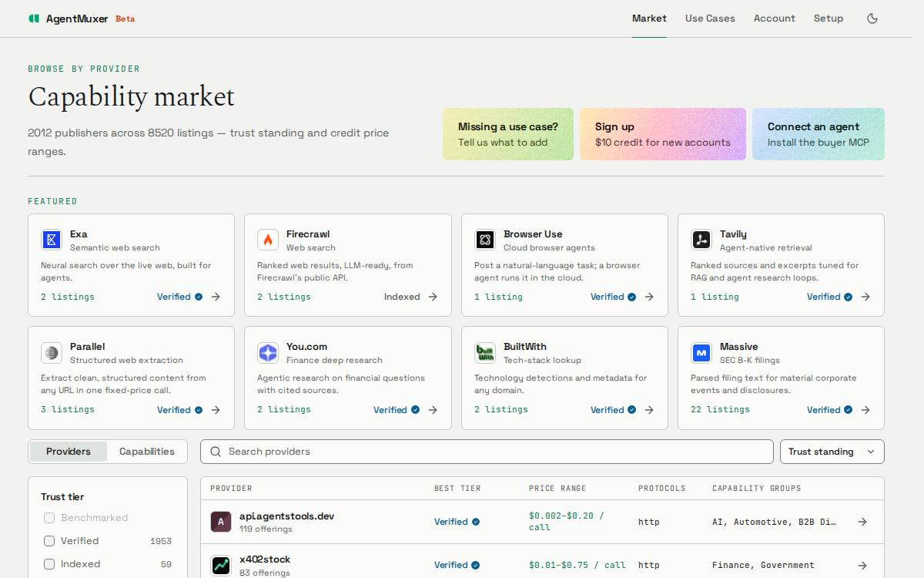
Task: Click the search magnifier icon
Action: (216, 452)
